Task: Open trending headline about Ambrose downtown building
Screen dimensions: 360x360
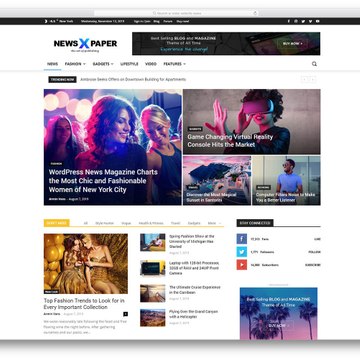Action: 133,79
